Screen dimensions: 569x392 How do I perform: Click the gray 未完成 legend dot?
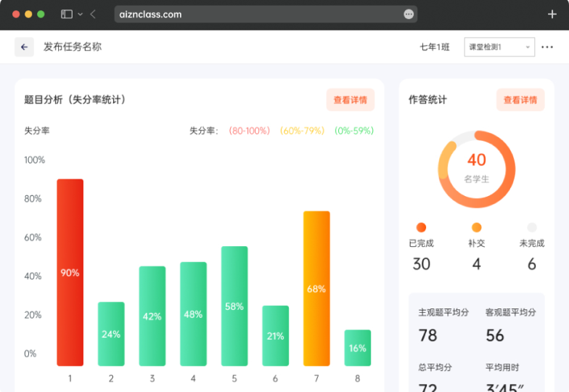(x=532, y=227)
